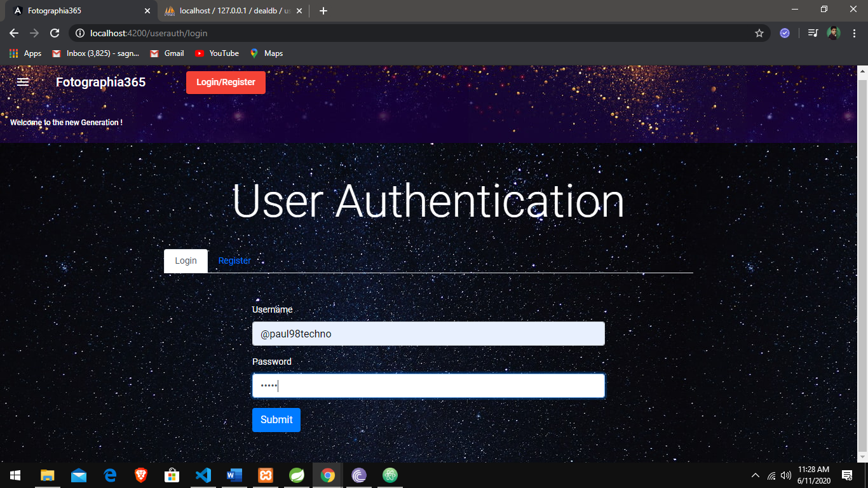Click the Username input field
Screen dimensions: 868x488
coord(428,334)
